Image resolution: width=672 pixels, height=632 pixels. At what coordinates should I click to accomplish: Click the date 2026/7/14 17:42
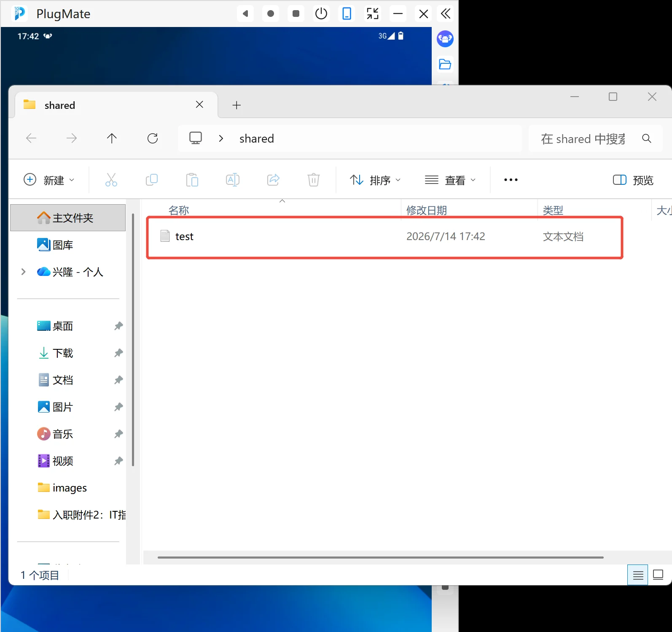pos(446,236)
